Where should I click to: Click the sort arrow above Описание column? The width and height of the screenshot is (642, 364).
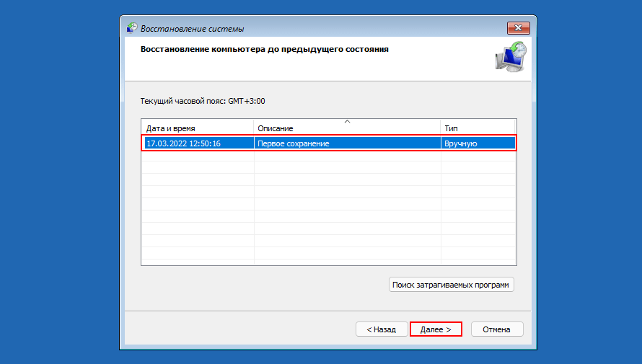click(347, 121)
